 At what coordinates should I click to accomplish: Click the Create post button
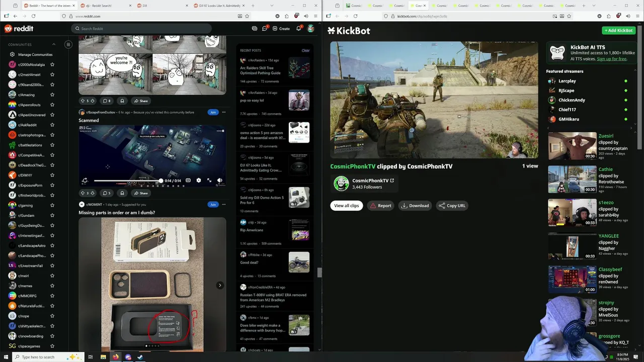[x=281, y=29]
